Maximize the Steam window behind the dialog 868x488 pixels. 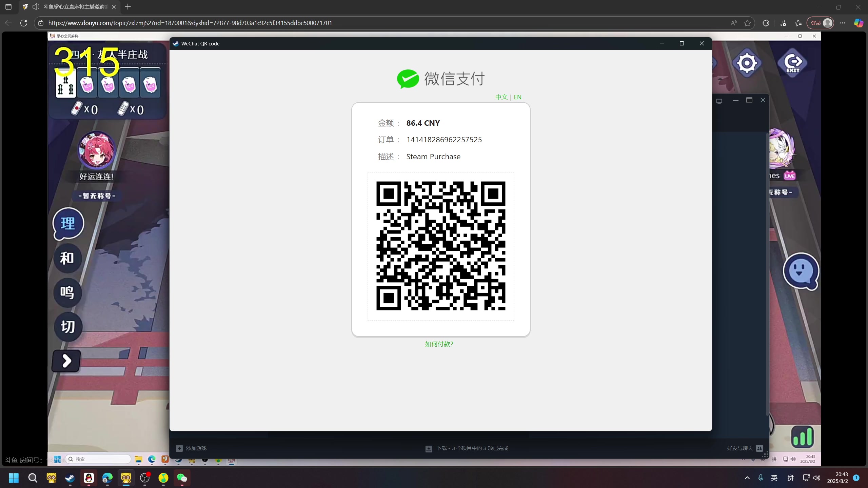(749, 100)
